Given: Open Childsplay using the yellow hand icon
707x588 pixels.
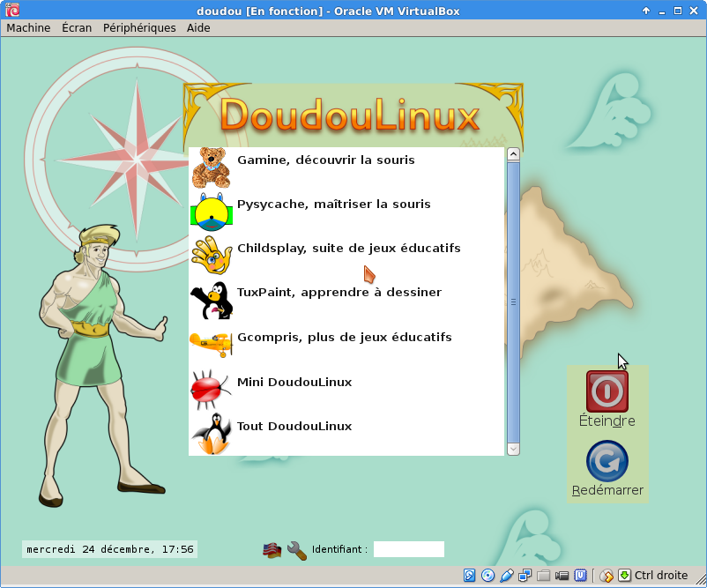Looking at the screenshot, I should [x=212, y=256].
